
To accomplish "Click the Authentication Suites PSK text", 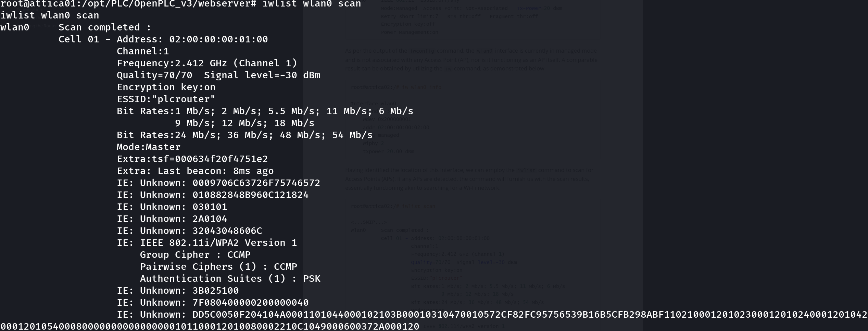I will tap(230, 279).
